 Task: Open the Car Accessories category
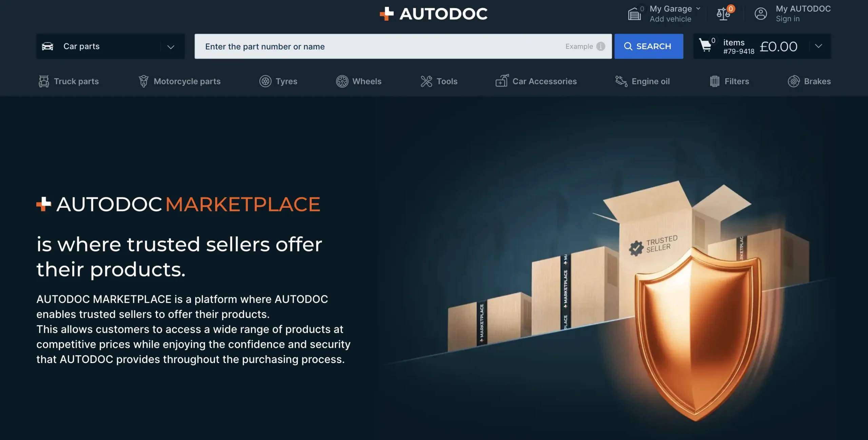(x=544, y=81)
